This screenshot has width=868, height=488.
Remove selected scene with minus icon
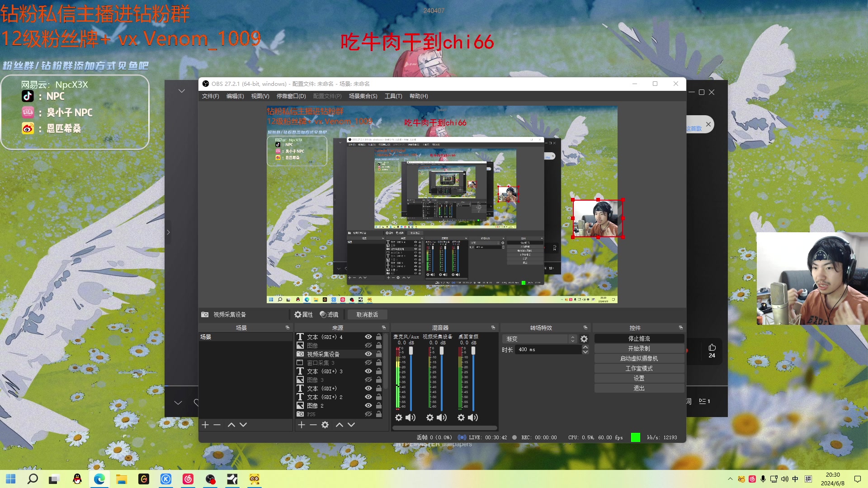(217, 425)
